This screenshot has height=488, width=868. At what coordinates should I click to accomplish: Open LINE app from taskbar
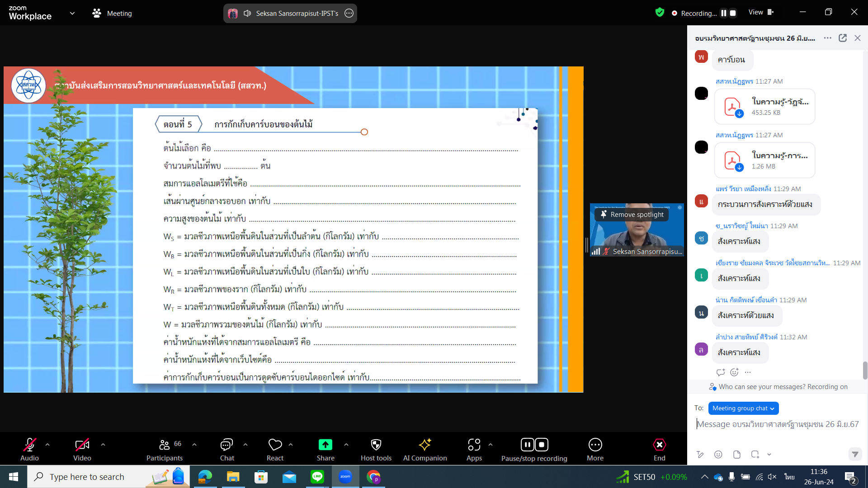click(317, 477)
